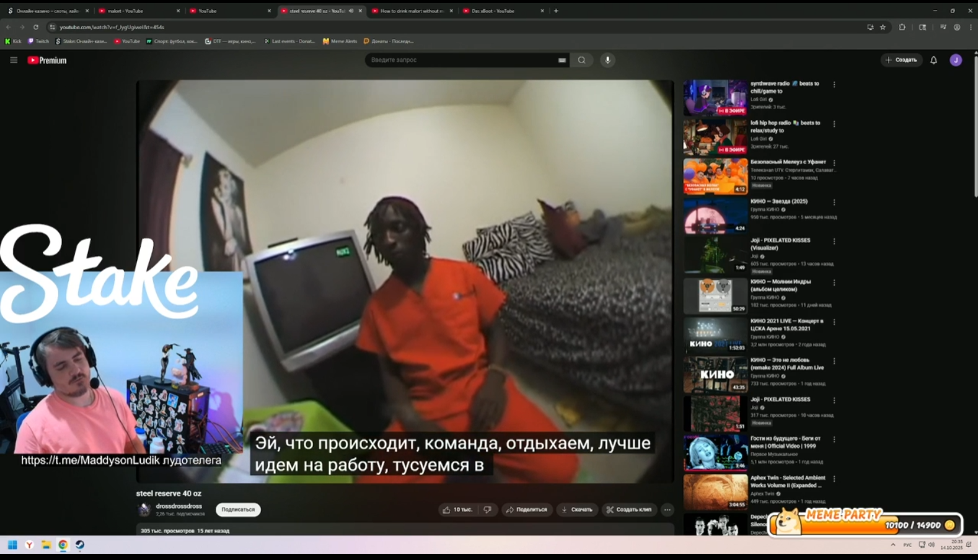Open options for КИНО 2021 LIVE video
This screenshot has width=978, height=560.
[x=834, y=322]
